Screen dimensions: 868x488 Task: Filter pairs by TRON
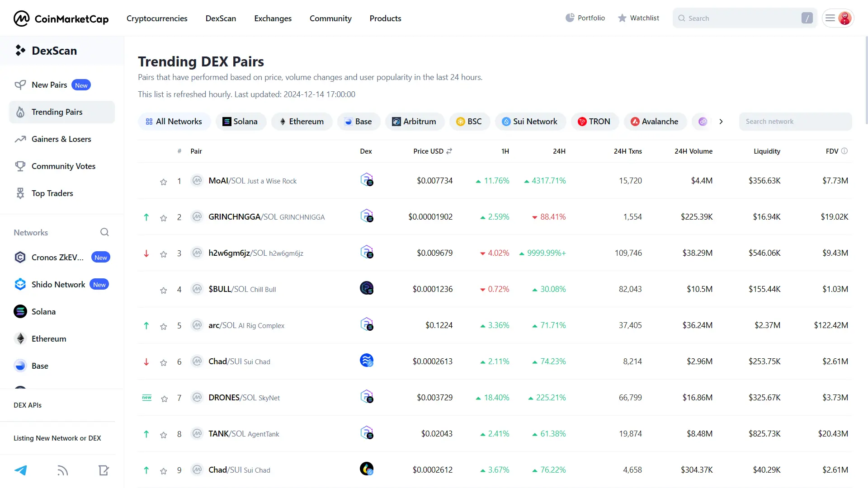[594, 122]
